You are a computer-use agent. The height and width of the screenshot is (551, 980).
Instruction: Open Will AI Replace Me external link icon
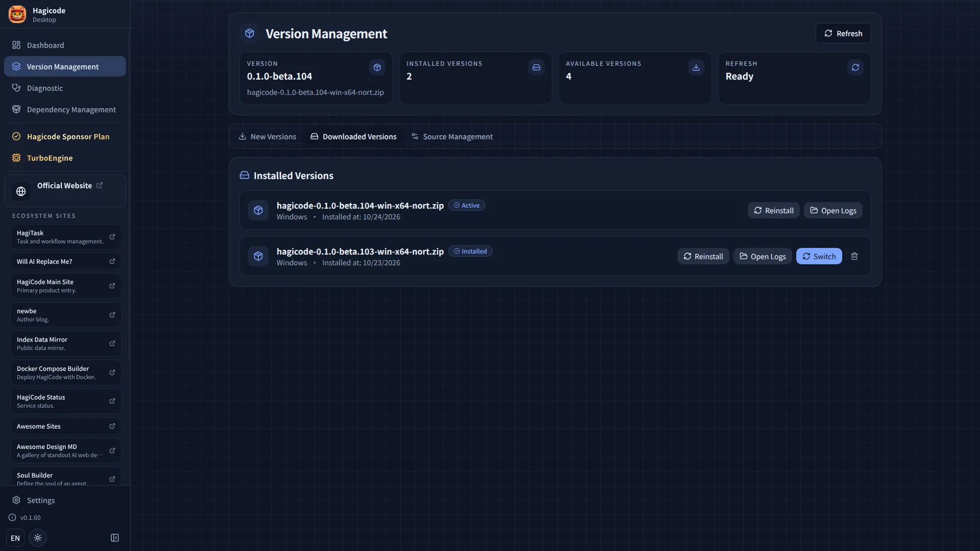[x=112, y=261]
